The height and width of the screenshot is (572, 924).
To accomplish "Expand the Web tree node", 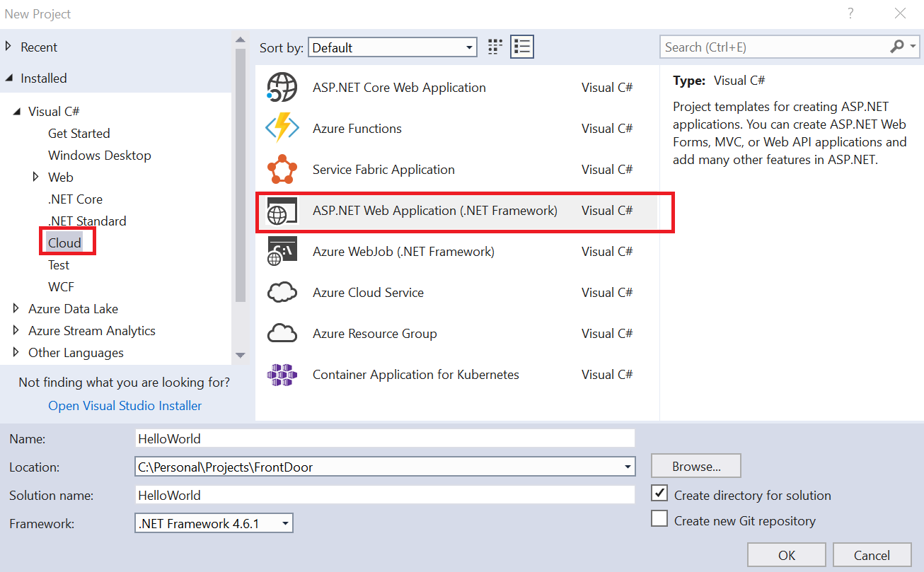I will tap(36, 177).
